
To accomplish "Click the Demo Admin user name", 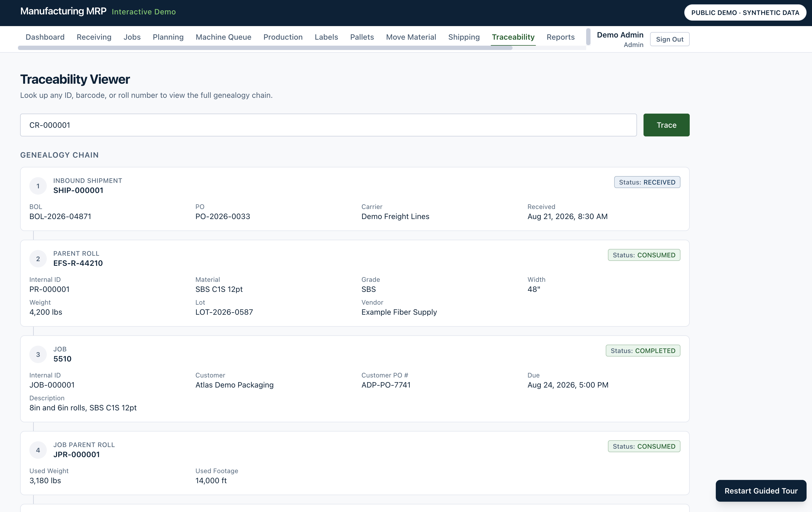I will click(620, 35).
